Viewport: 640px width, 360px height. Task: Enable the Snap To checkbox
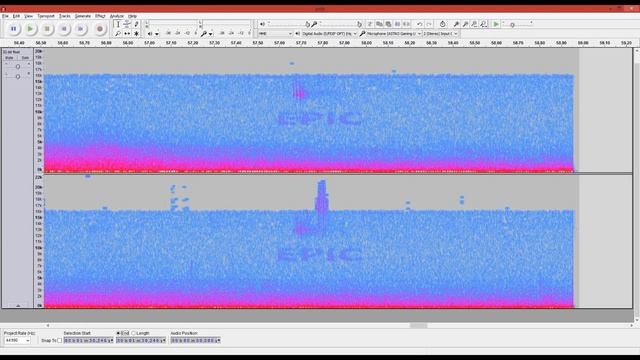click(x=60, y=340)
